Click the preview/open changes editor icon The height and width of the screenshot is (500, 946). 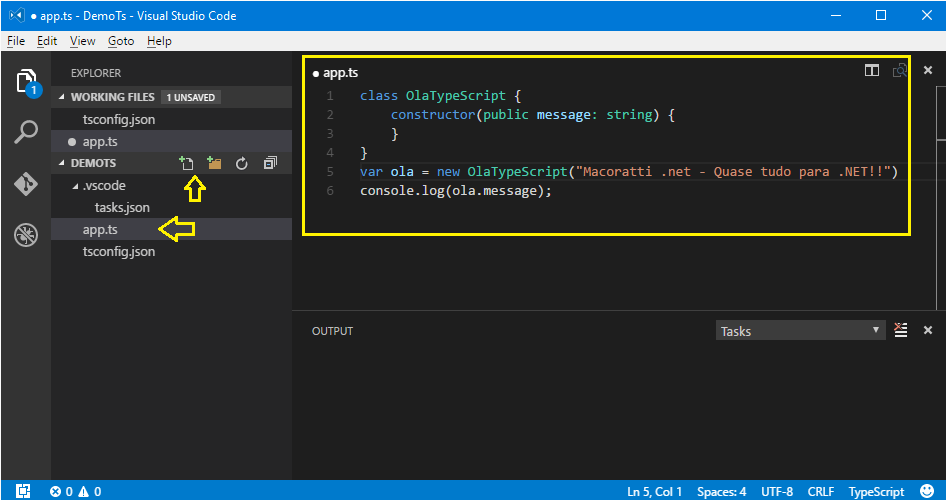tap(900, 71)
